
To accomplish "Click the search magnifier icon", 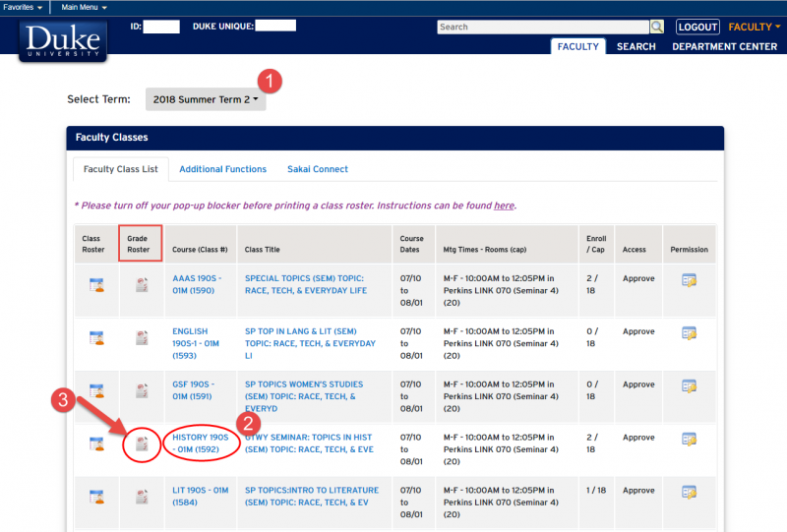I will 657,27.
